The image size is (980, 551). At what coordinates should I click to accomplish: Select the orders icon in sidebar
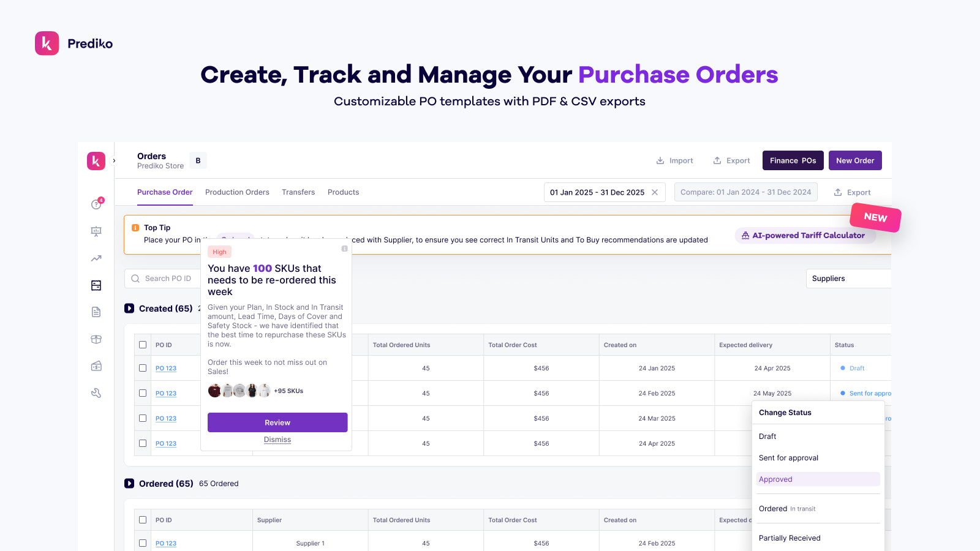pyautogui.click(x=96, y=285)
